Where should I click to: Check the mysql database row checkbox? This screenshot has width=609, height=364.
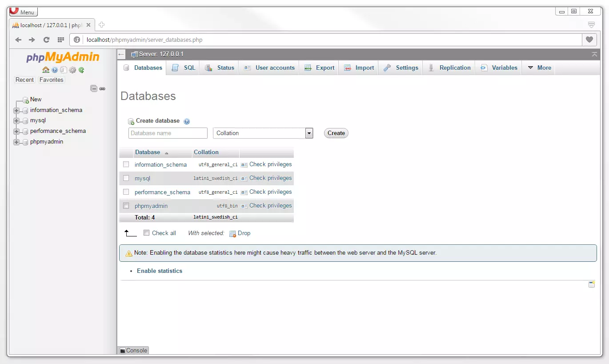tap(126, 178)
